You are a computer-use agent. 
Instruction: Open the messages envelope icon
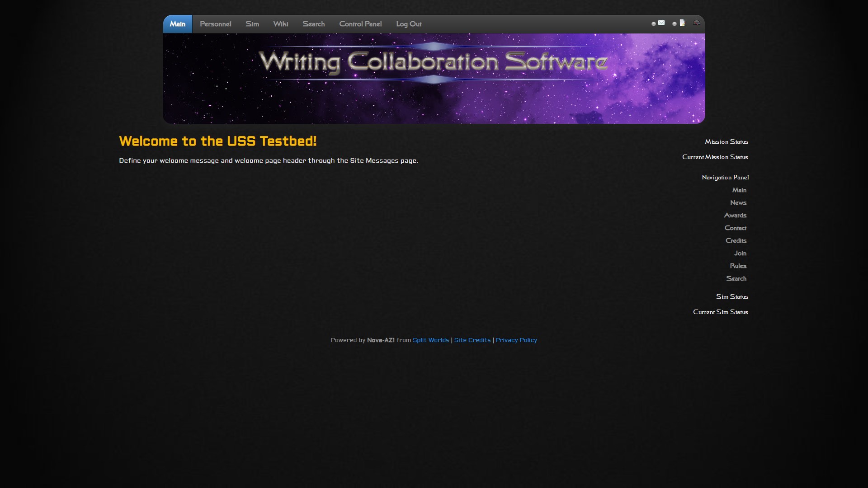click(661, 23)
